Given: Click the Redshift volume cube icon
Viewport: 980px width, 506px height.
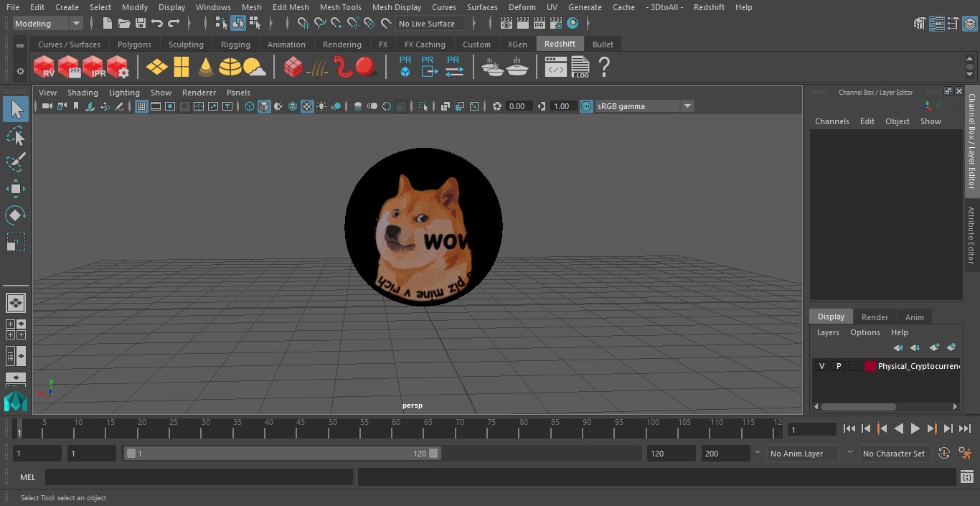Looking at the screenshot, I should click(293, 67).
